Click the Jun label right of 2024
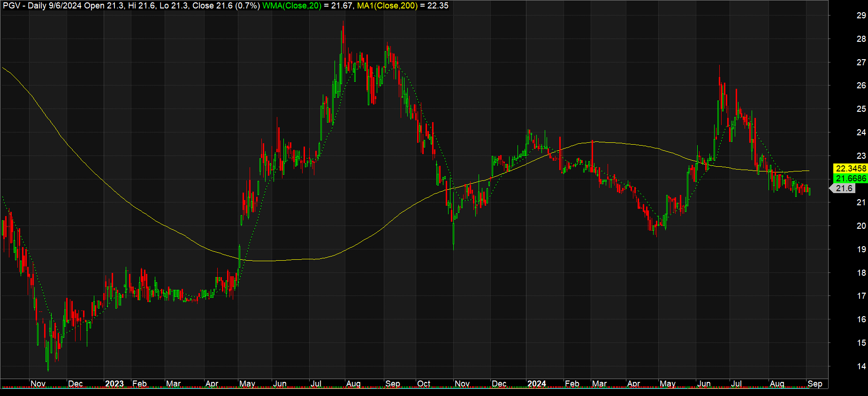 click(704, 383)
